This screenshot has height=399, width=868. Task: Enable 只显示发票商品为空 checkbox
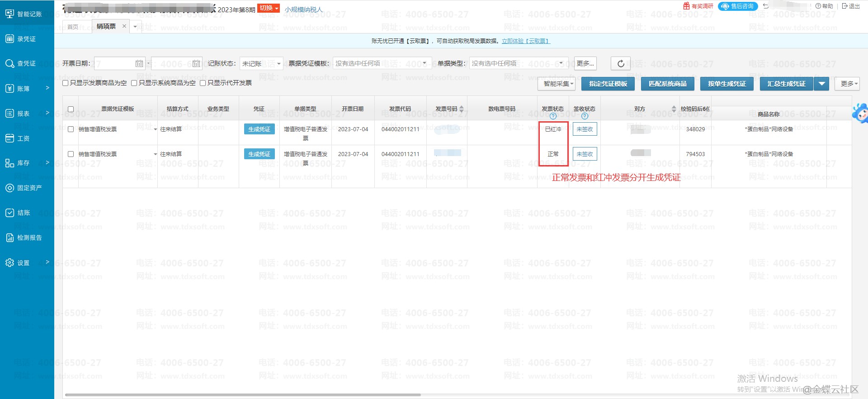[x=66, y=83]
